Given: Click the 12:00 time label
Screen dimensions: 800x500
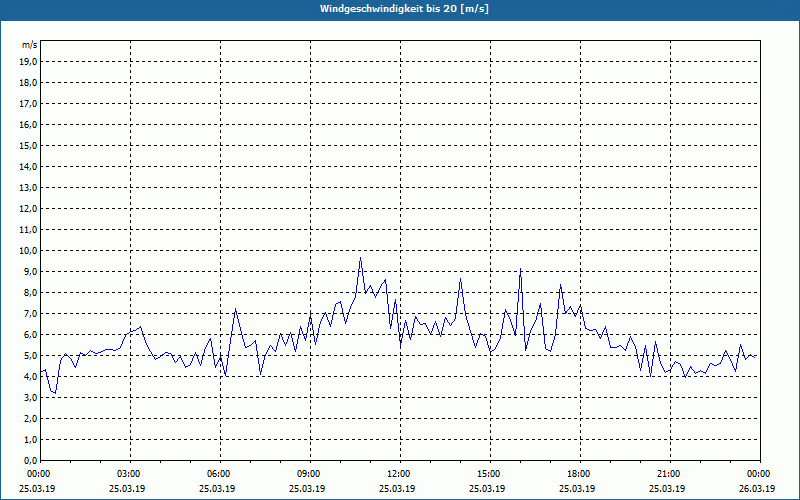Looking at the screenshot, I should [399, 474].
